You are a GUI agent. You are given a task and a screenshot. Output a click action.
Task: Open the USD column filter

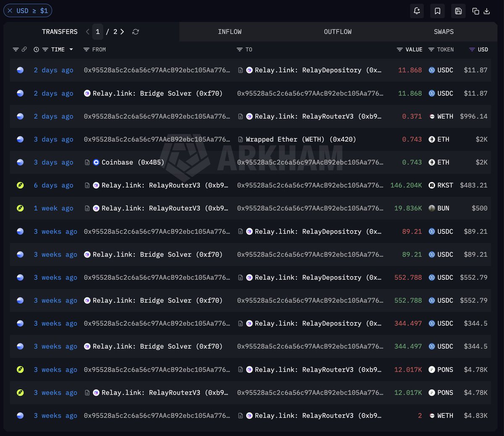pyautogui.click(x=472, y=50)
